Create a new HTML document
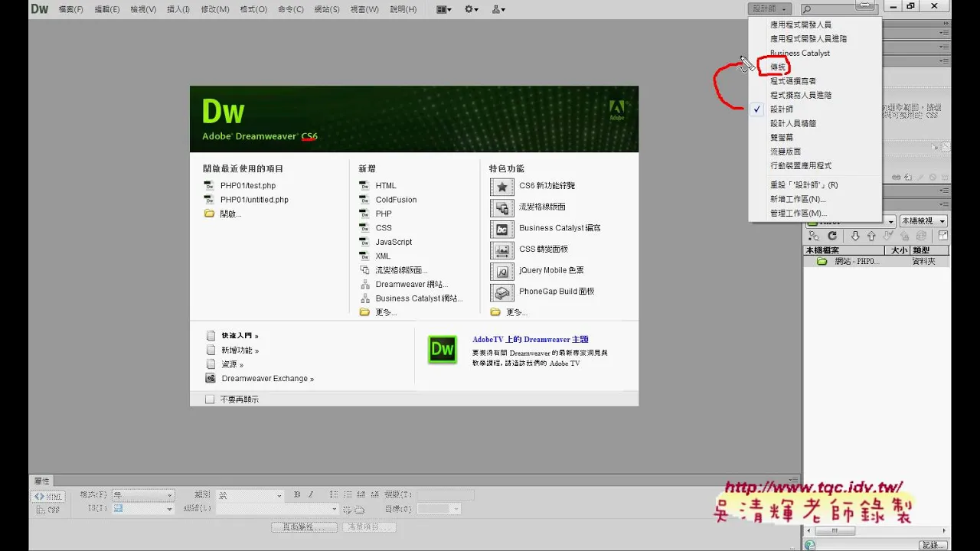The image size is (980, 551). coord(386,186)
